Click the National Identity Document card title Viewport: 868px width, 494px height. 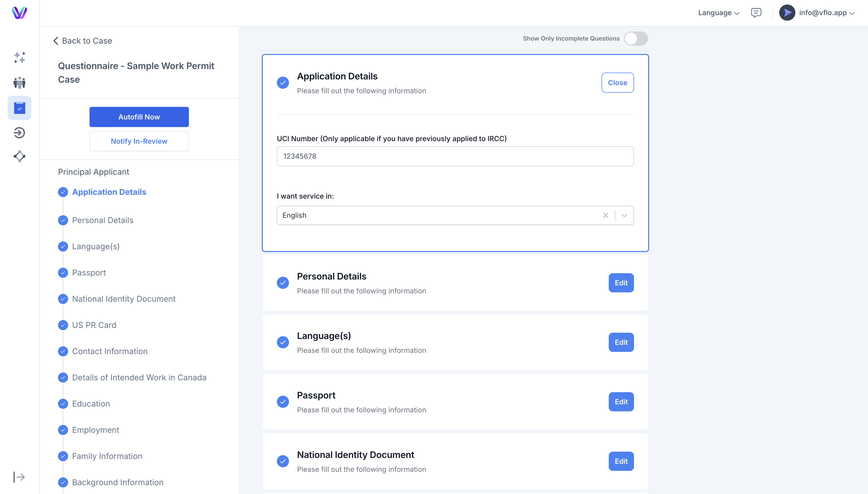(355, 455)
